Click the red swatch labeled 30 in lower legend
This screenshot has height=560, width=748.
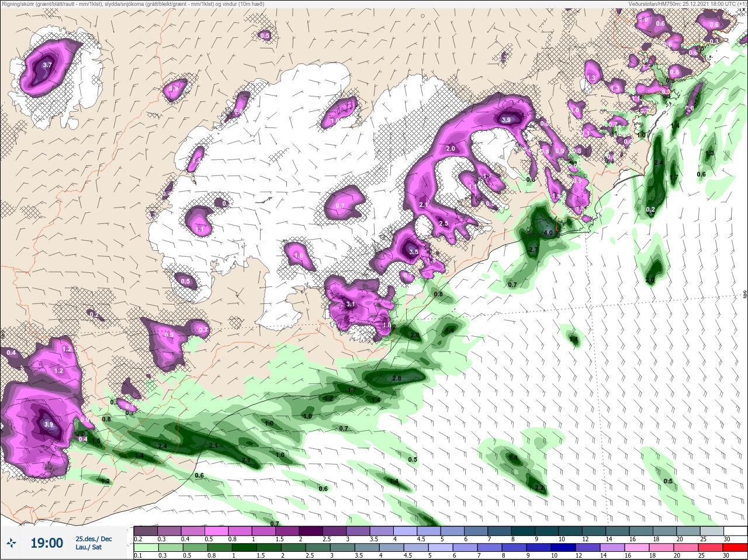point(735,547)
